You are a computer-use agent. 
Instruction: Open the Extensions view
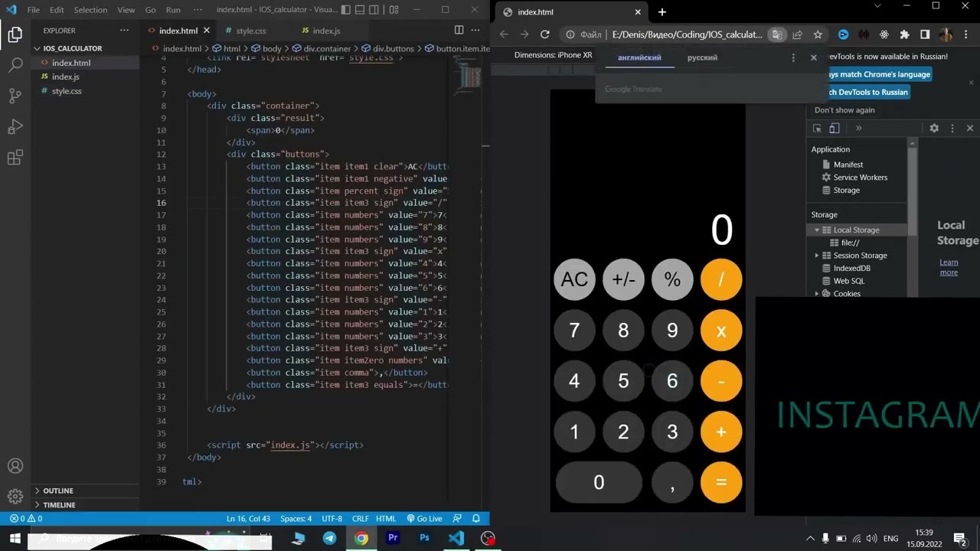click(15, 158)
